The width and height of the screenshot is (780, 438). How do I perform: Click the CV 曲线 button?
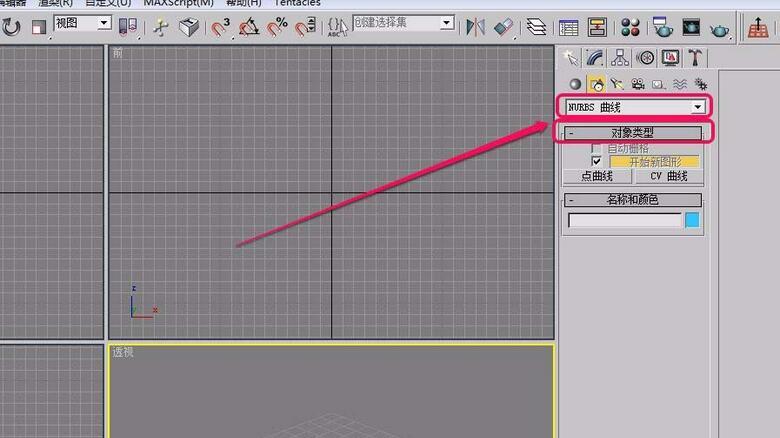point(668,176)
